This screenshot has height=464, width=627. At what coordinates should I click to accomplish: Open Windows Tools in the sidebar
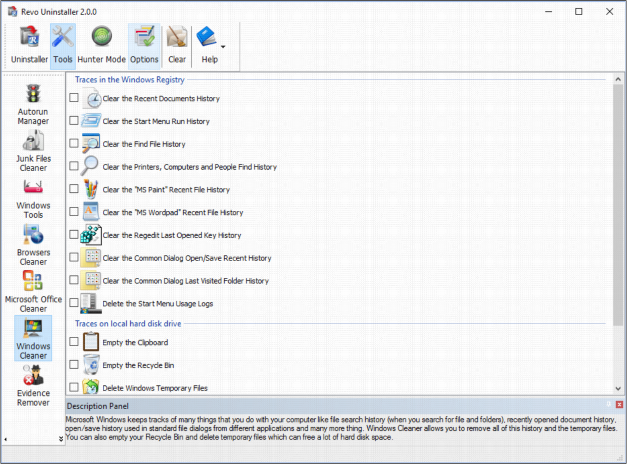click(33, 199)
